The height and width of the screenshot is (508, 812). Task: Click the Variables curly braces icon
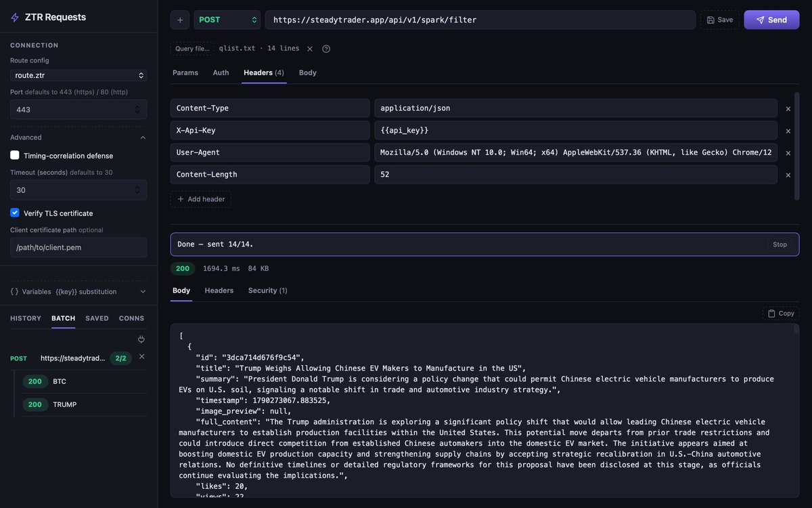tap(14, 291)
